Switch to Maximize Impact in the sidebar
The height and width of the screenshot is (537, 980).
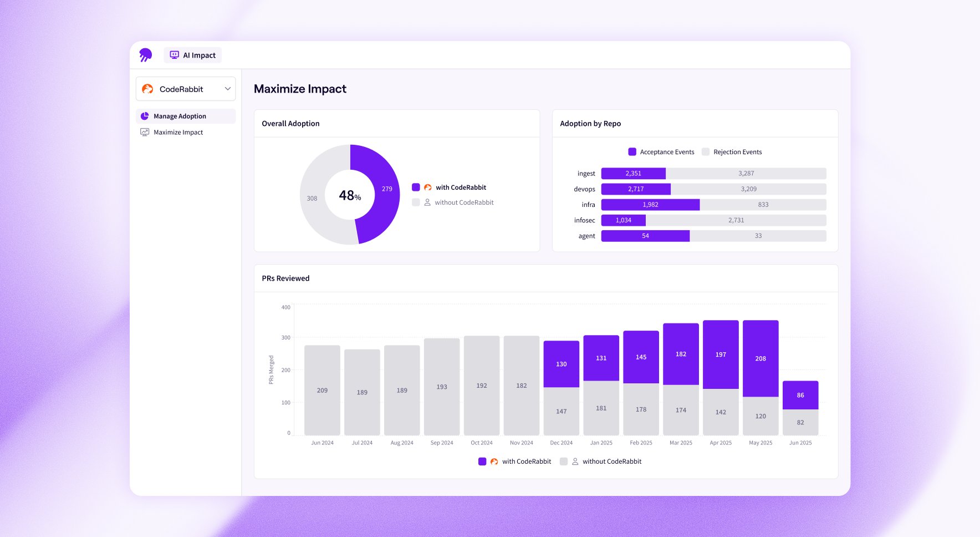[x=178, y=132]
